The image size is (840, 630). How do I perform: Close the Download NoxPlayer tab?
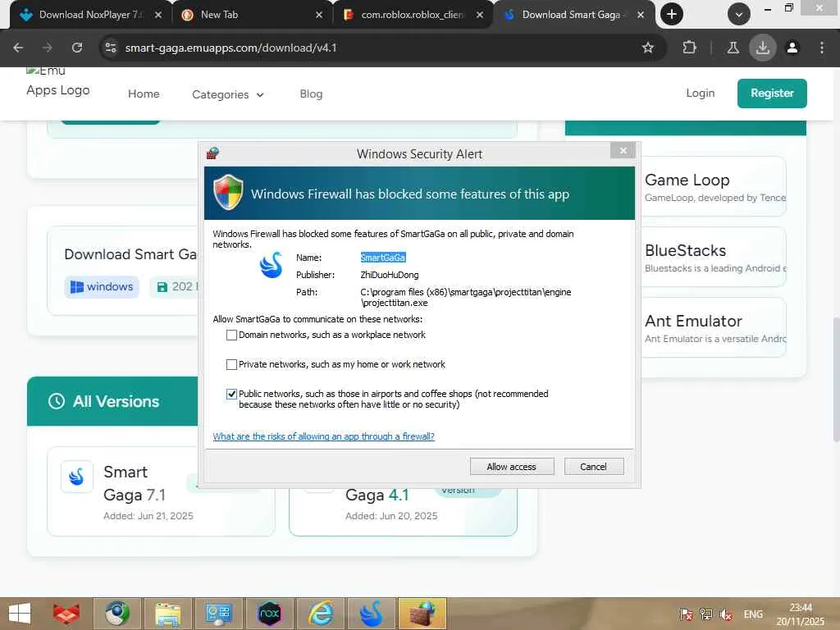click(x=158, y=15)
